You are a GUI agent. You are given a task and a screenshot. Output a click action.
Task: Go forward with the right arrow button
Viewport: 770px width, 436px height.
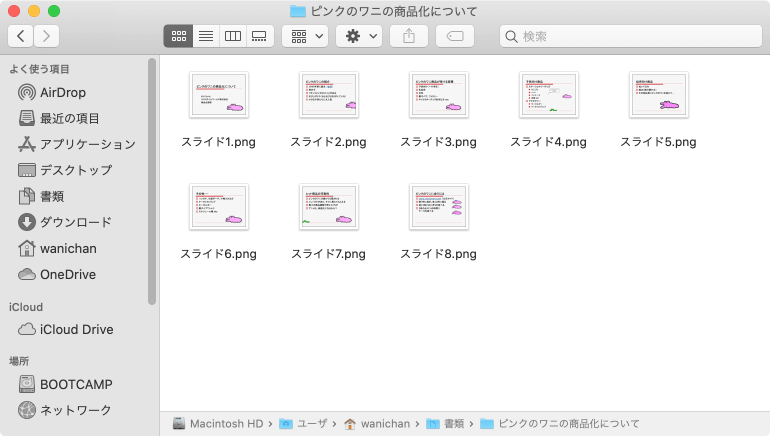[46, 36]
